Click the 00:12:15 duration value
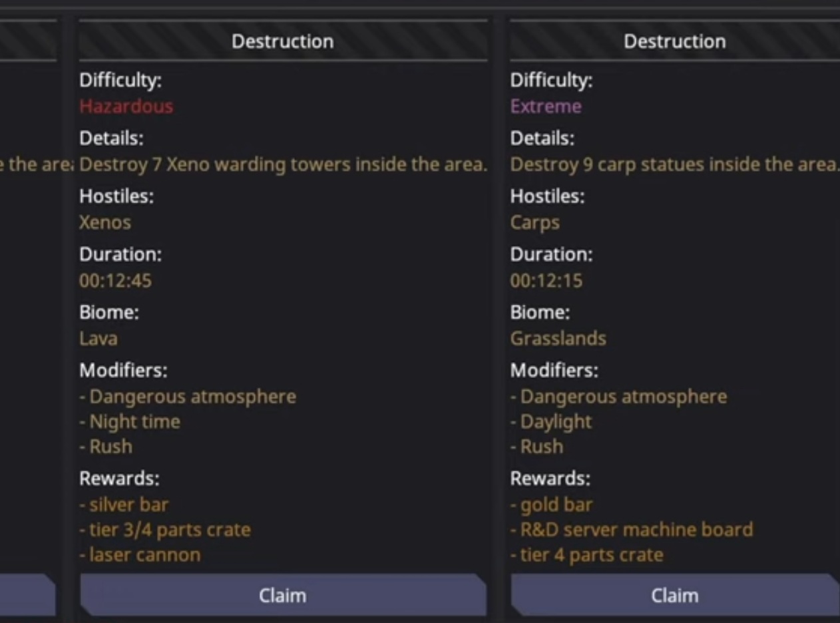Screen dimensions: 840x623 click(546, 281)
